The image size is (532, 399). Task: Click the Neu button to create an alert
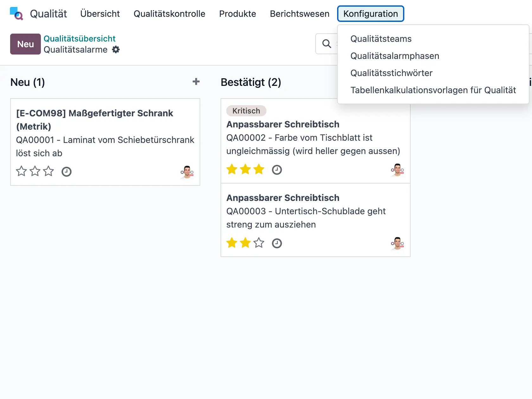coord(25,44)
